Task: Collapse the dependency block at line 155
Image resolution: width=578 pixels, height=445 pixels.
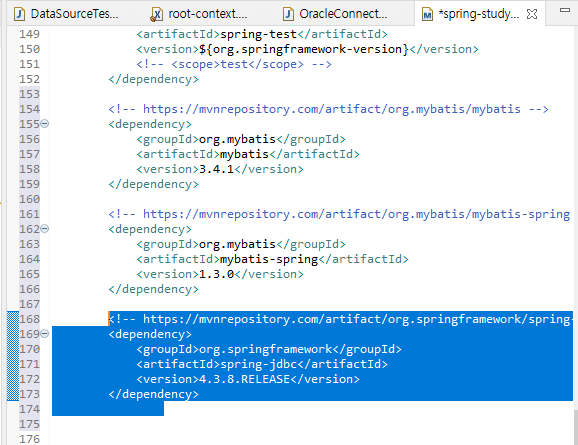Action: tap(44, 124)
